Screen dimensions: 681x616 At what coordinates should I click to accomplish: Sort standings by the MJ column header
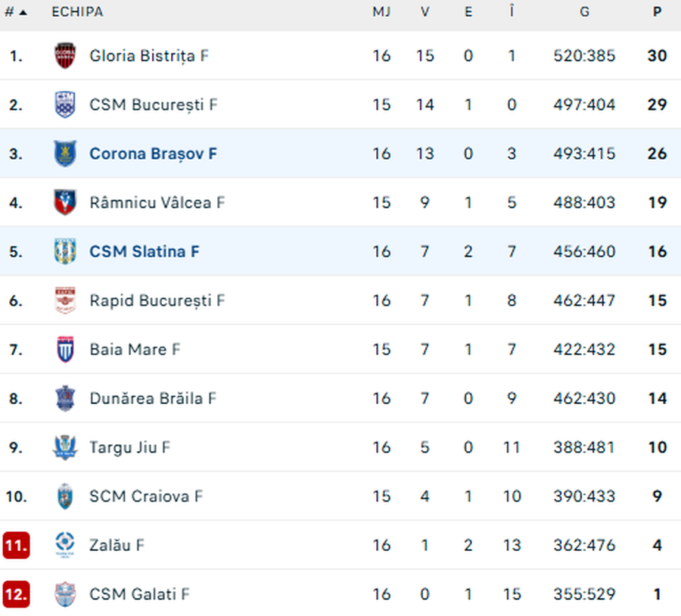pyautogui.click(x=381, y=13)
